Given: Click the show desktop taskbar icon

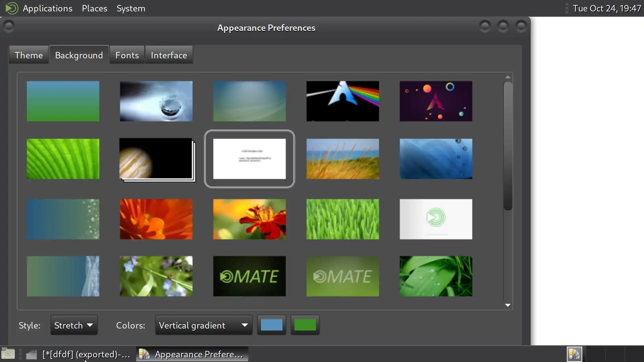Looking at the screenshot, I should point(8,354).
